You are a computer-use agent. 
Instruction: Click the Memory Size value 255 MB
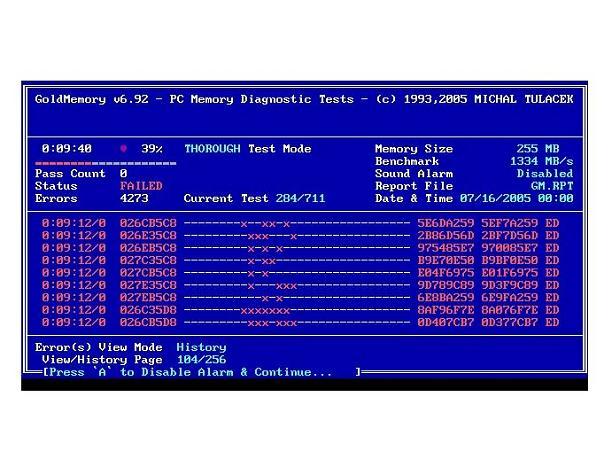(537, 149)
